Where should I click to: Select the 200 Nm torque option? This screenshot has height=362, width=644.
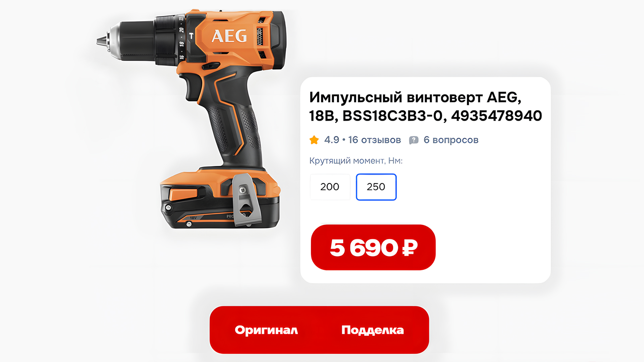click(330, 187)
